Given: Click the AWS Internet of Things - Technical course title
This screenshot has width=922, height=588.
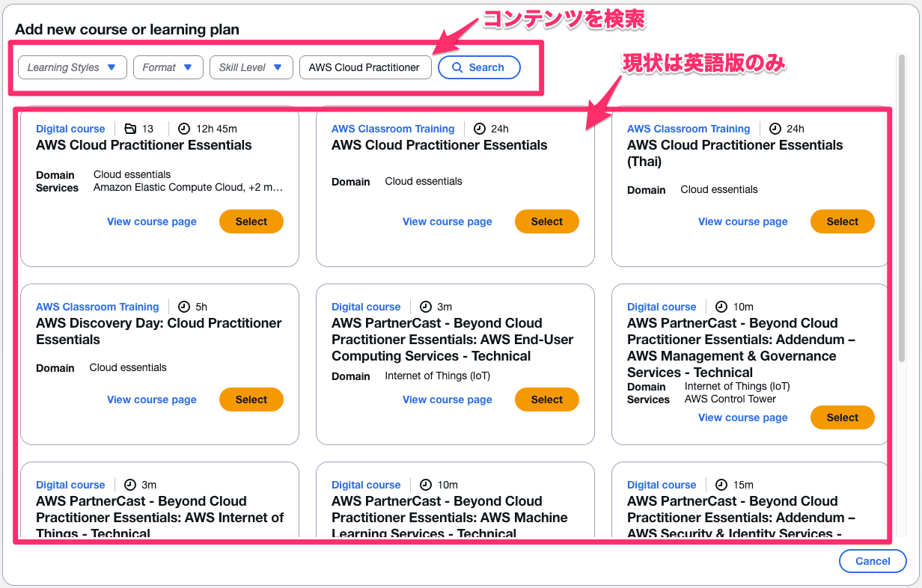Looking at the screenshot, I should point(160,518).
